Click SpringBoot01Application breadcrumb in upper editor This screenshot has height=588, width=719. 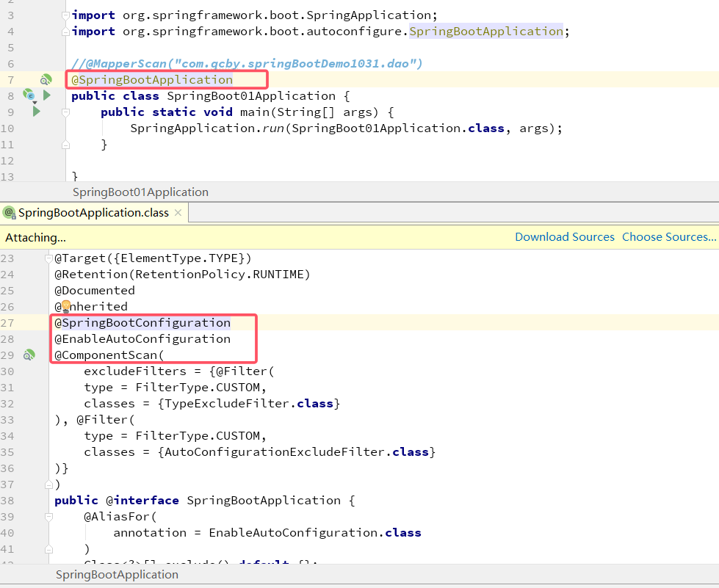(140, 192)
